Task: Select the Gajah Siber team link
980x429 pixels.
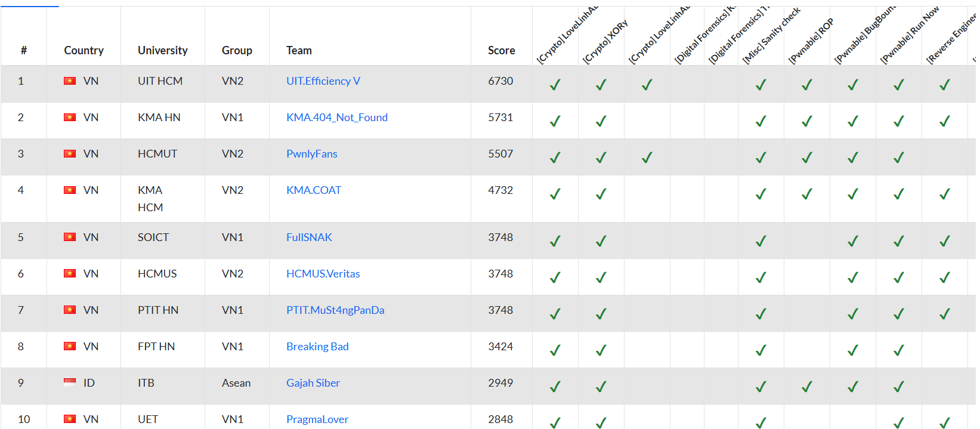Action: click(x=313, y=383)
